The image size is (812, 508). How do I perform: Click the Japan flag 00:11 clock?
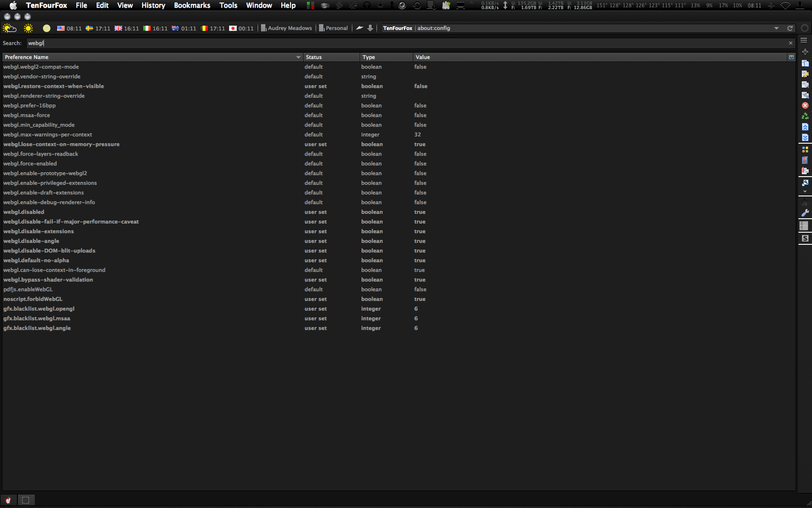pyautogui.click(x=241, y=29)
